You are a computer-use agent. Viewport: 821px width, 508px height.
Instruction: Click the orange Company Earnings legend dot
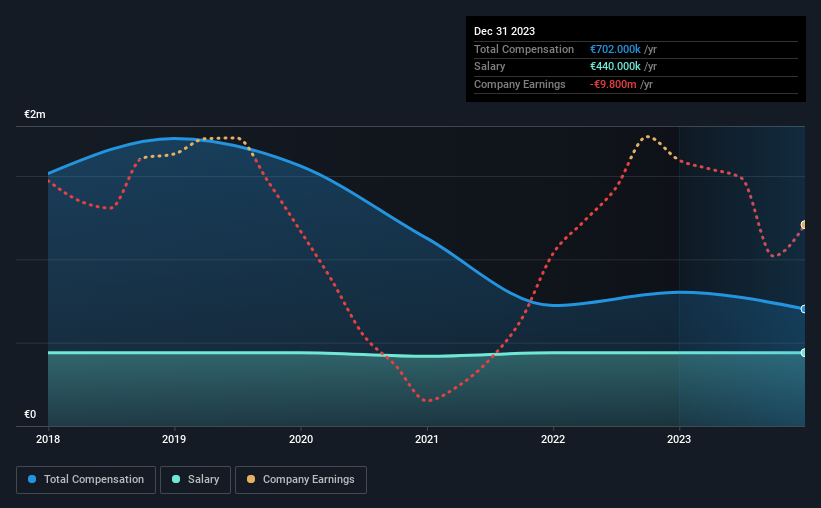pyautogui.click(x=251, y=479)
